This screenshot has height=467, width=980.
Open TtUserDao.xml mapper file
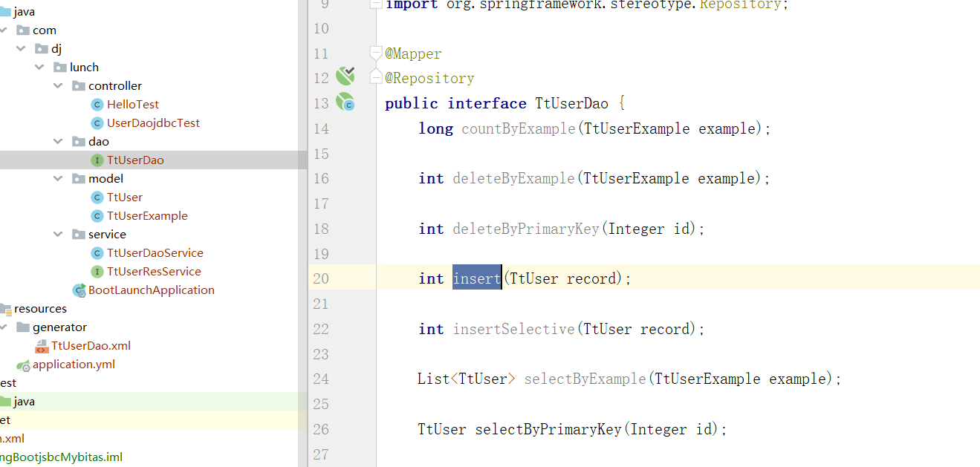(x=91, y=346)
